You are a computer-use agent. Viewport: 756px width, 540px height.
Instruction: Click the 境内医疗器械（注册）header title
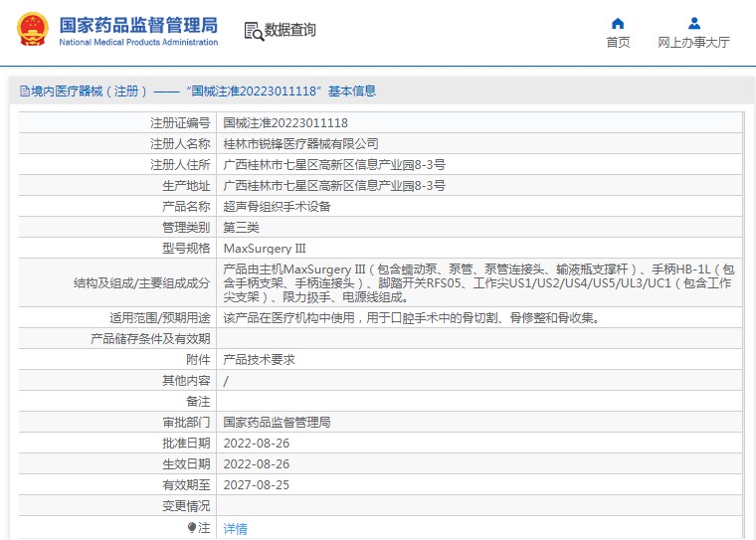[198, 90]
